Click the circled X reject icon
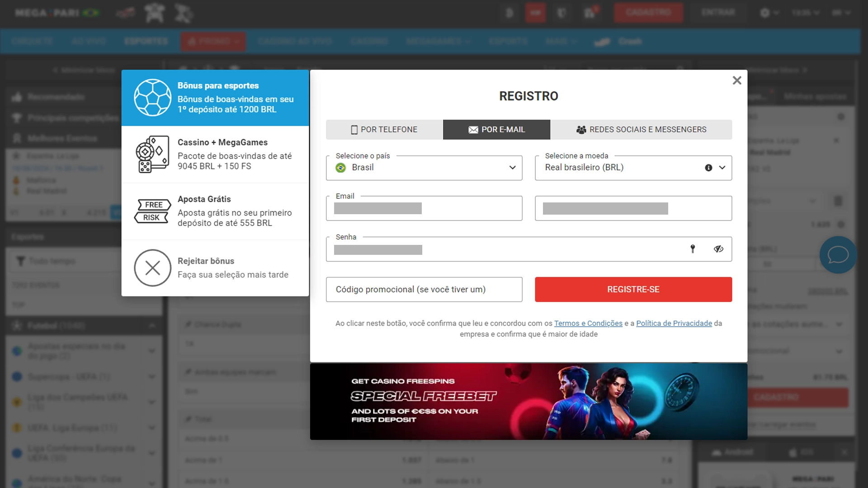 (153, 268)
